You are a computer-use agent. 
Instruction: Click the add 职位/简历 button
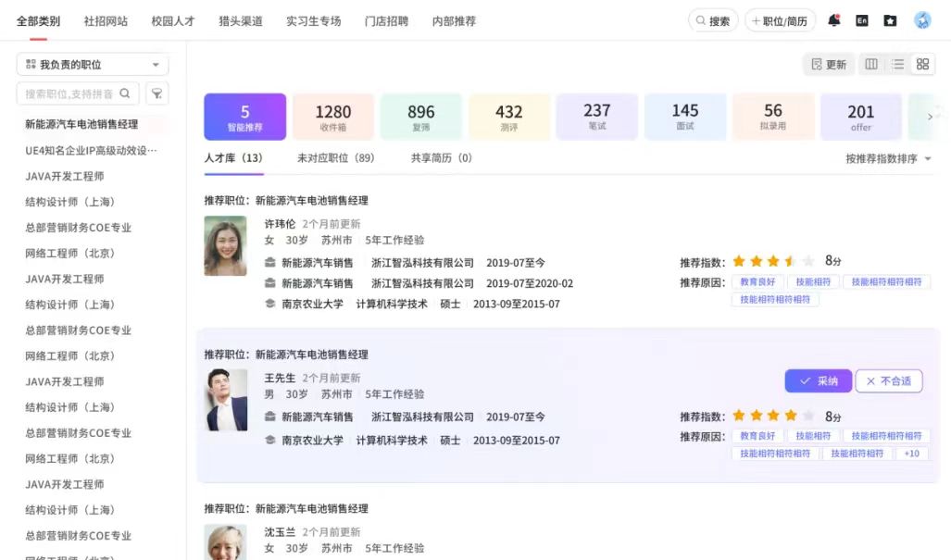(780, 20)
